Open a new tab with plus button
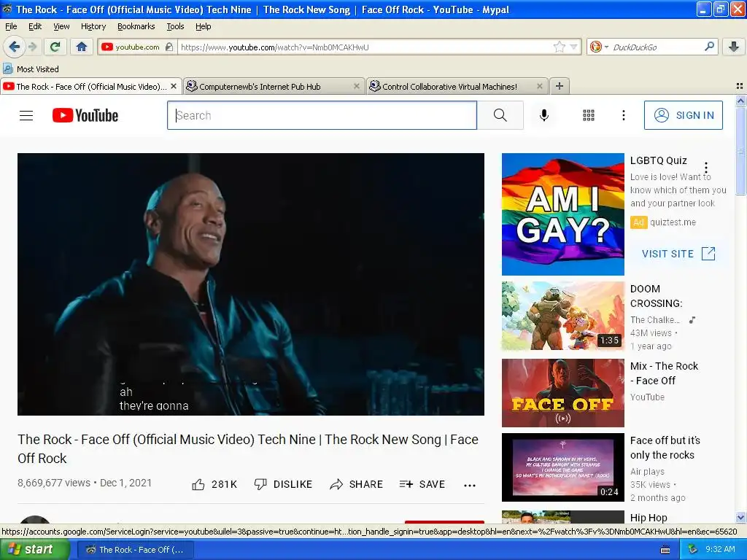The width and height of the screenshot is (747, 560). [x=560, y=86]
